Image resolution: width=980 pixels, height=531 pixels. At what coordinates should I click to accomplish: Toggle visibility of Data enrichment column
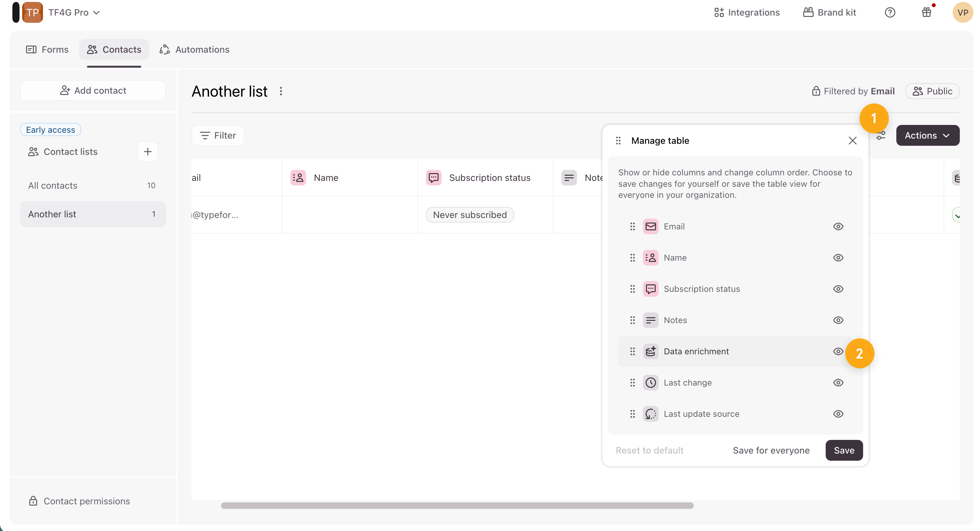point(838,351)
